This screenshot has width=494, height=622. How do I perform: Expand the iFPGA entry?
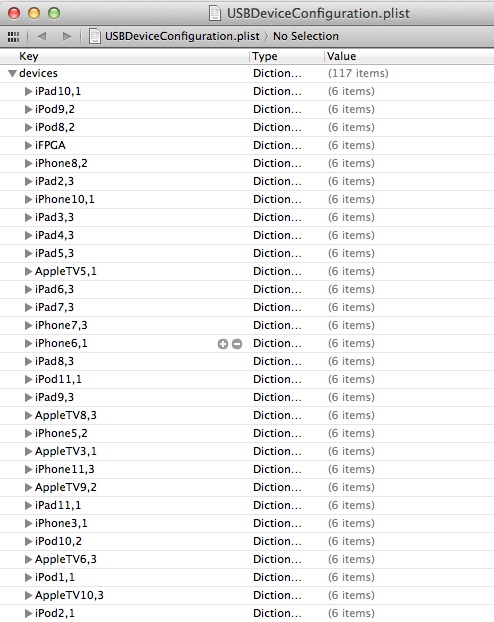pos(28,146)
